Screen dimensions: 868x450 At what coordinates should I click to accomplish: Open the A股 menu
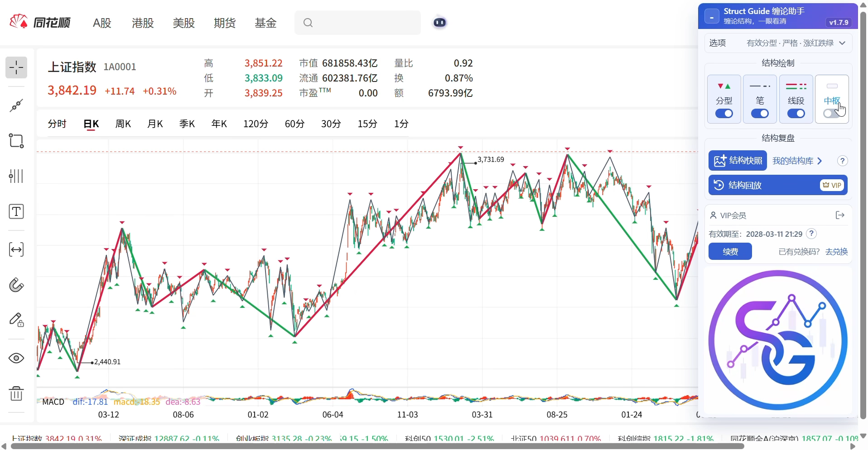tap(102, 23)
